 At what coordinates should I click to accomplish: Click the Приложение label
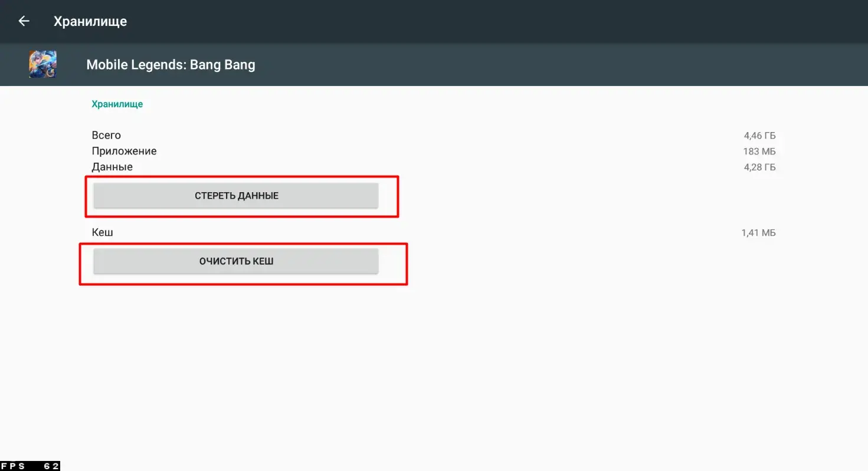coord(125,151)
